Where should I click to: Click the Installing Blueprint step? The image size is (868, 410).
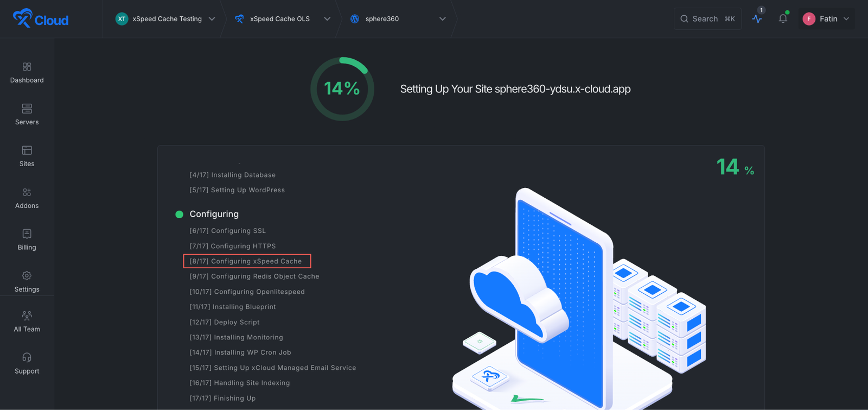[x=233, y=307]
